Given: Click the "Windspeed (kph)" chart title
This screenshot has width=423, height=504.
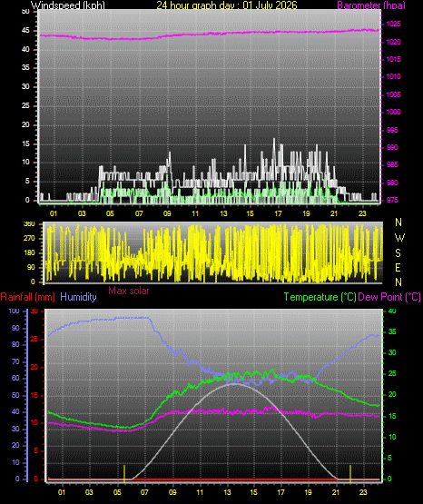Looking at the screenshot, I should [68, 5].
